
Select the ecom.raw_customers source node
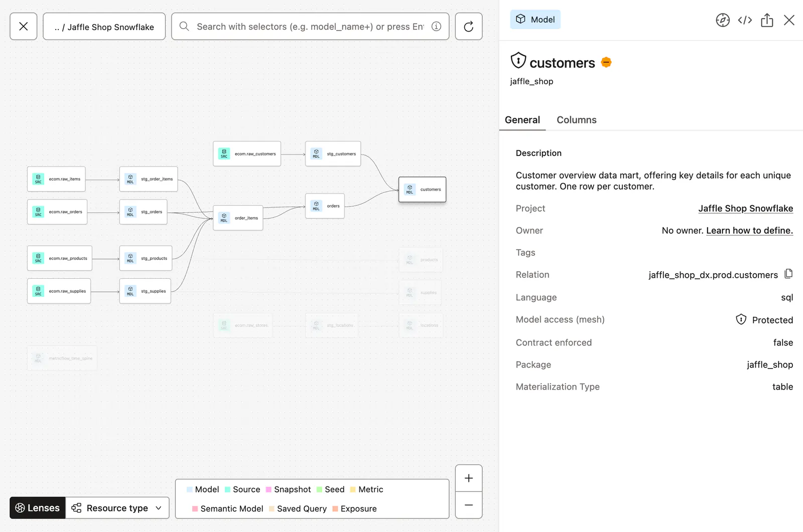pos(247,154)
